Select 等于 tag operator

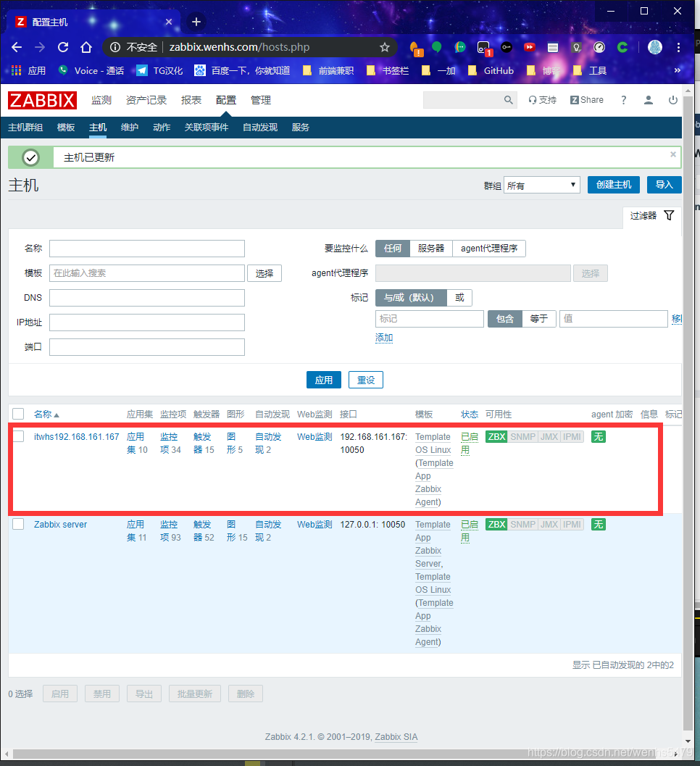539,319
